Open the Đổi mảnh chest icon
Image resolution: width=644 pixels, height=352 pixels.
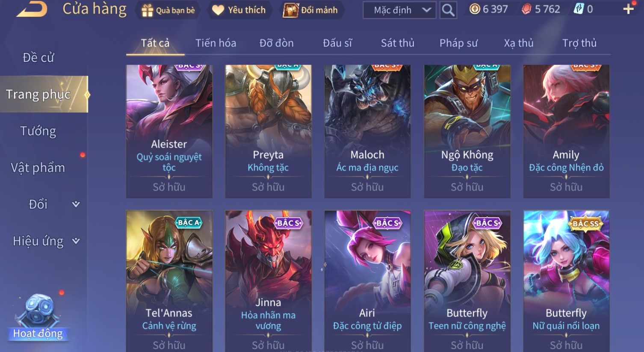pos(290,10)
